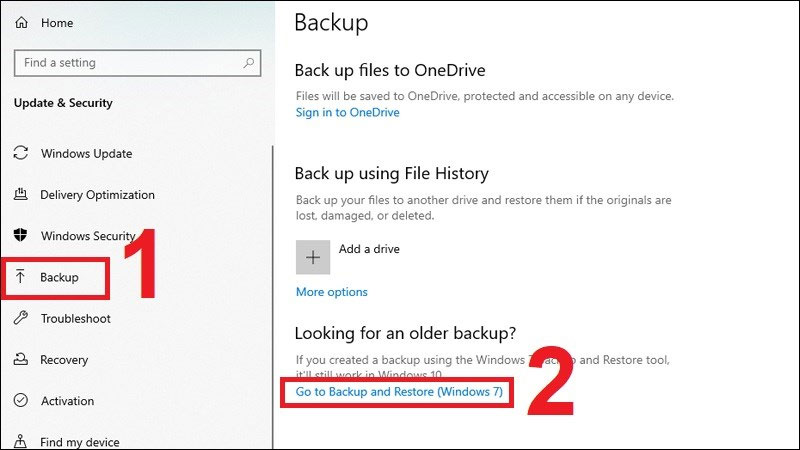Screen dimensions: 800x450
Task: Click Sign in to OneDrive link
Action: point(347,113)
